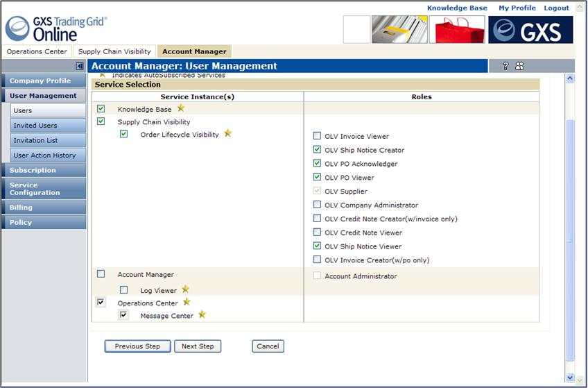Image resolution: width=588 pixels, height=388 pixels.
Task: Click the star beside Knowledge Base
Action: 181,108
